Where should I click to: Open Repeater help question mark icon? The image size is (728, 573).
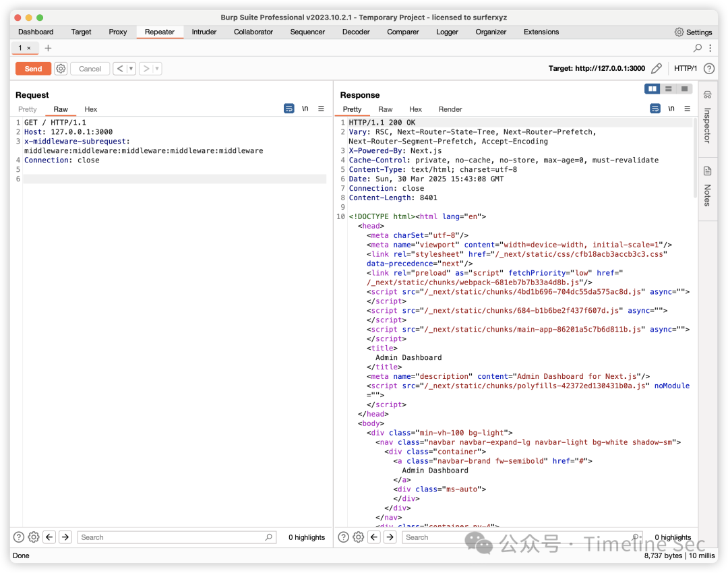[x=708, y=69]
